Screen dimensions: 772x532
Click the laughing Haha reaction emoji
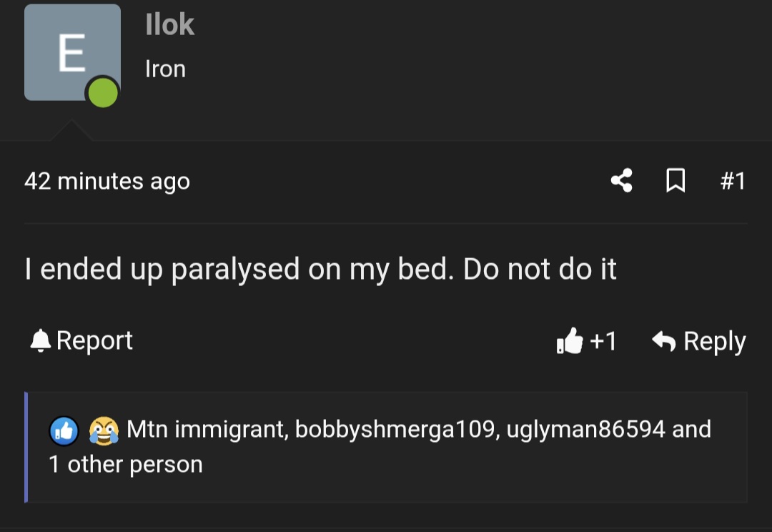pos(104,430)
